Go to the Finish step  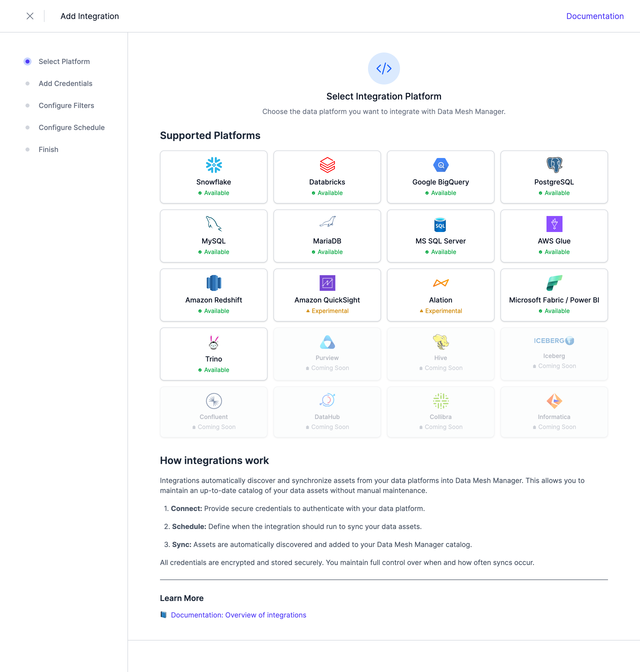tap(48, 149)
